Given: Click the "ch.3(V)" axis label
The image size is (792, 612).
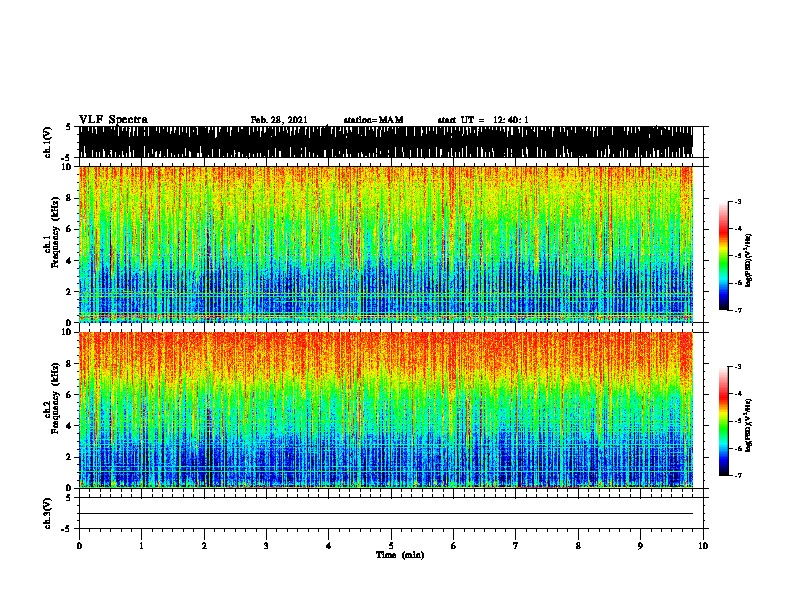Looking at the screenshot, I should [x=48, y=513].
